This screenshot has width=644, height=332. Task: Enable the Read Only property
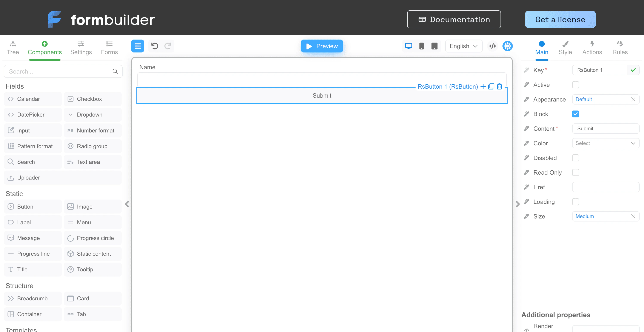pos(576,172)
